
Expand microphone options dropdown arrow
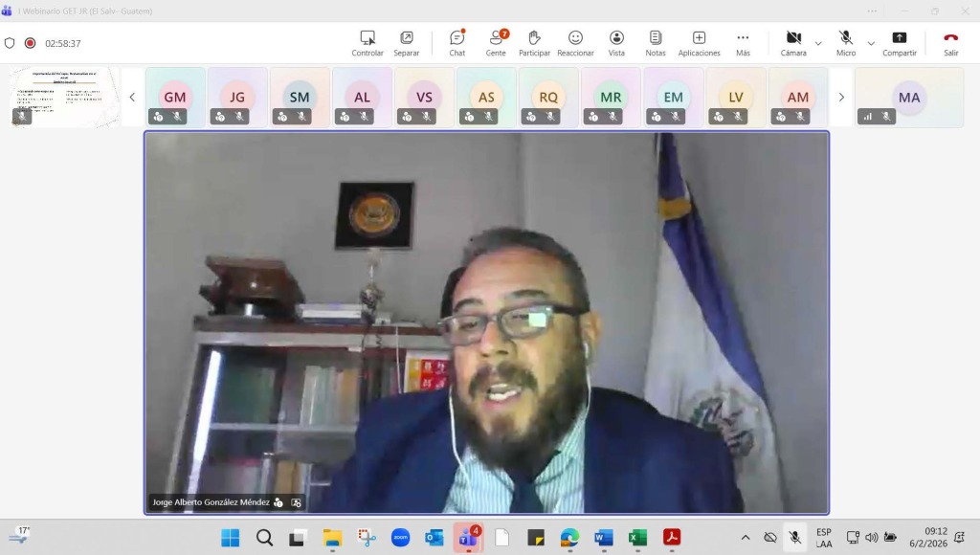(x=871, y=43)
